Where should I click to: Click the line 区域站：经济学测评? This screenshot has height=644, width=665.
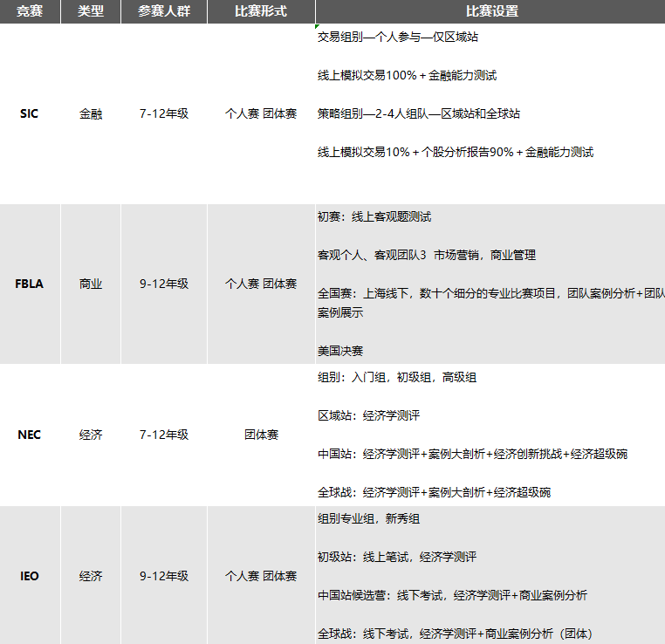pos(369,415)
